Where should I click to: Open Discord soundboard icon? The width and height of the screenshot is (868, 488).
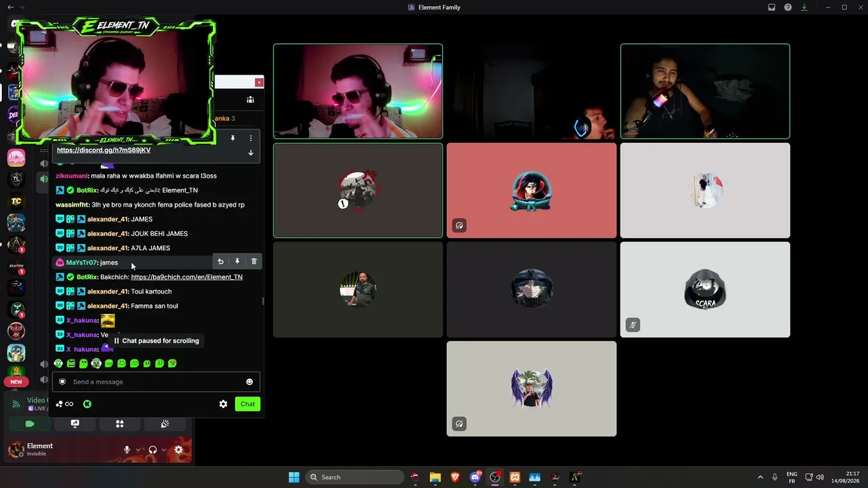165,424
